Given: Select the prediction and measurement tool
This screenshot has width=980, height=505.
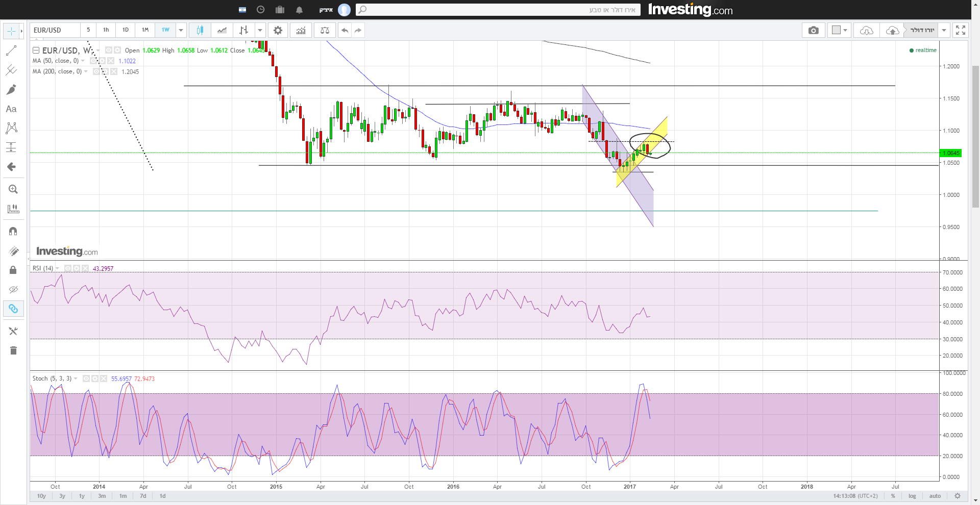Looking at the screenshot, I should click(x=11, y=147).
